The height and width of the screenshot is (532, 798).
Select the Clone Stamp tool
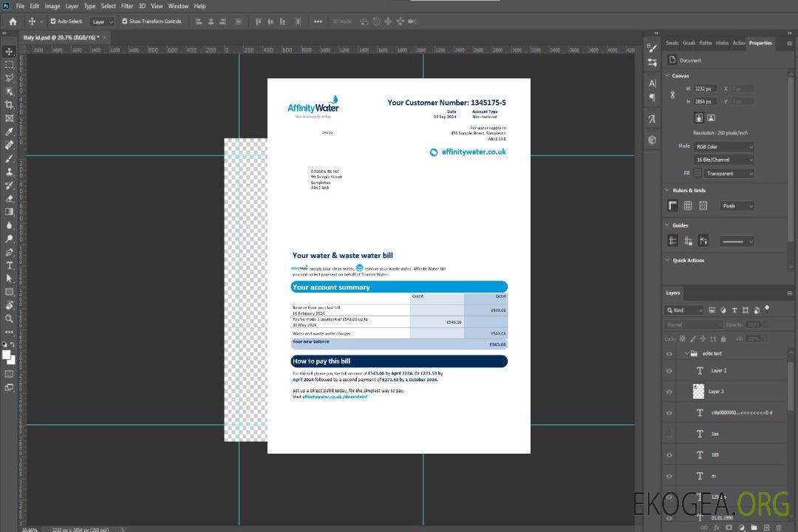coord(9,172)
